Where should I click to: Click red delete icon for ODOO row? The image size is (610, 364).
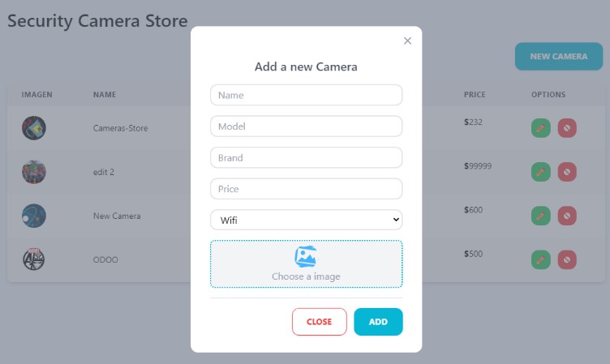[x=567, y=259]
